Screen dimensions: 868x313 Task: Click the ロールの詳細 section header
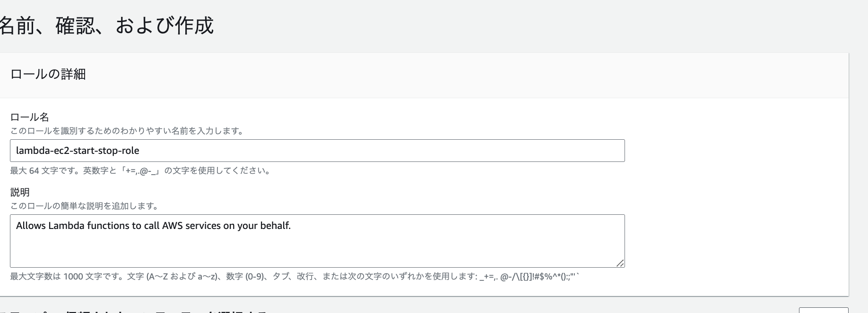[48, 74]
